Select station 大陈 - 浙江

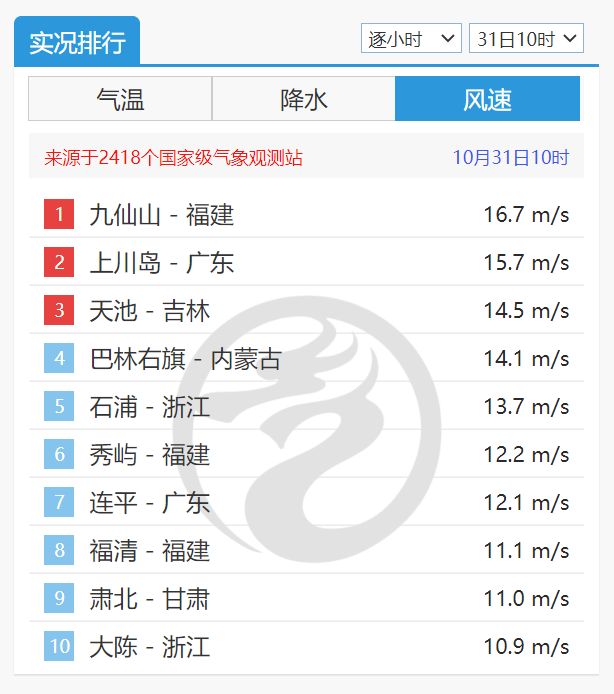(x=150, y=647)
